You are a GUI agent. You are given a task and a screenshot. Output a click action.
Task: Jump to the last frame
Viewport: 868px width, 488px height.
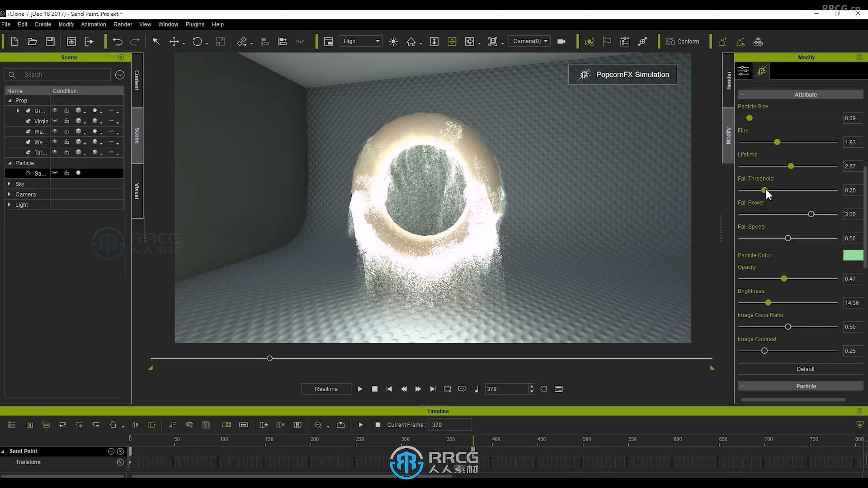tap(433, 389)
